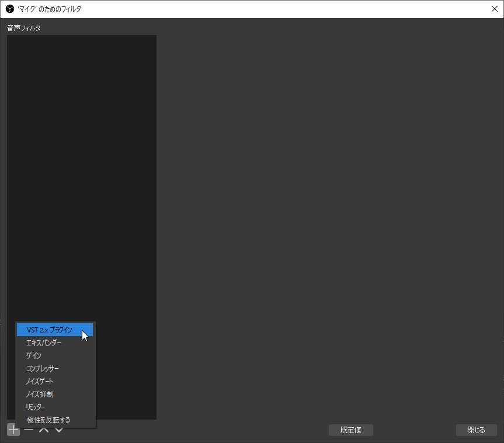This screenshot has height=443, width=504.
Task: Add the ゲイン filter
Action: click(55, 355)
